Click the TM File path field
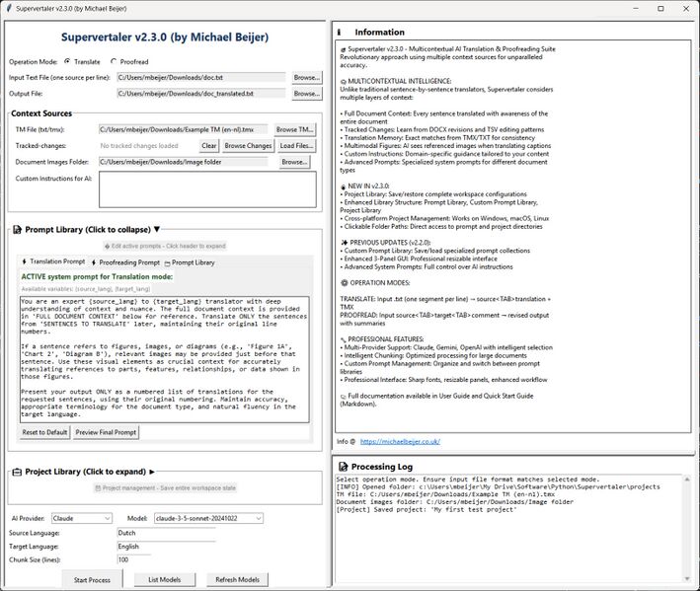The image size is (700, 591). 183,129
